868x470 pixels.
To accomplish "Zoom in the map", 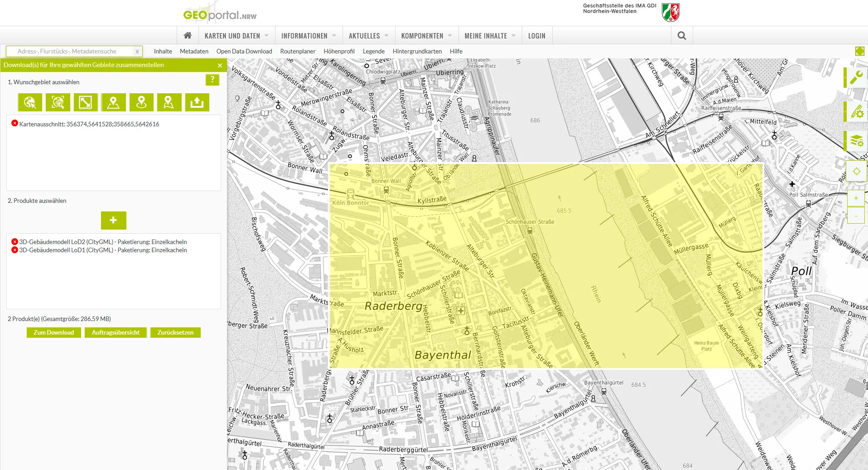I will click(x=856, y=198).
